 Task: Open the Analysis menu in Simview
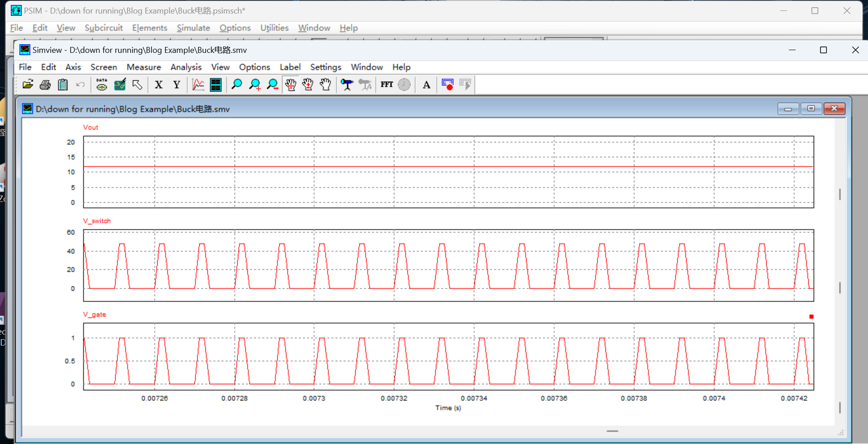coord(186,67)
